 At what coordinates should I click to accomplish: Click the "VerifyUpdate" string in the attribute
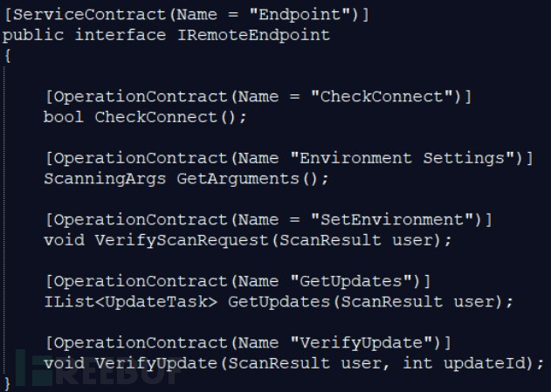tap(367, 341)
